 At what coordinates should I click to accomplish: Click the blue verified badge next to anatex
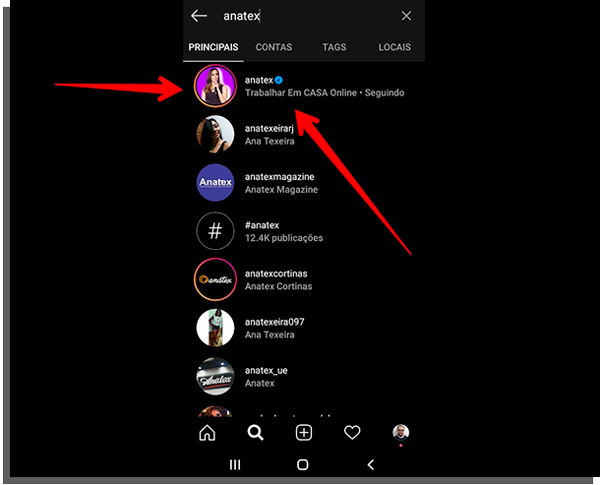click(x=279, y=80)
